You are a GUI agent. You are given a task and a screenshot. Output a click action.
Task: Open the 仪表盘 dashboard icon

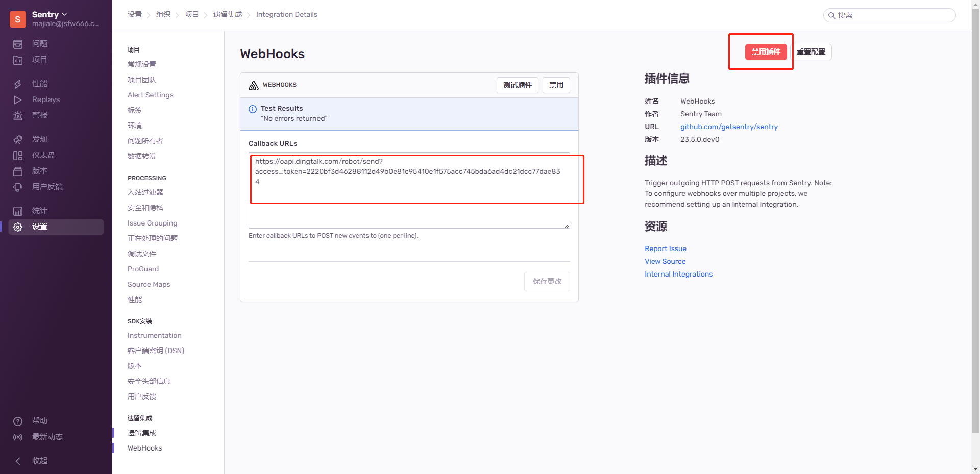pyautogui.click(x=18, y=155)
